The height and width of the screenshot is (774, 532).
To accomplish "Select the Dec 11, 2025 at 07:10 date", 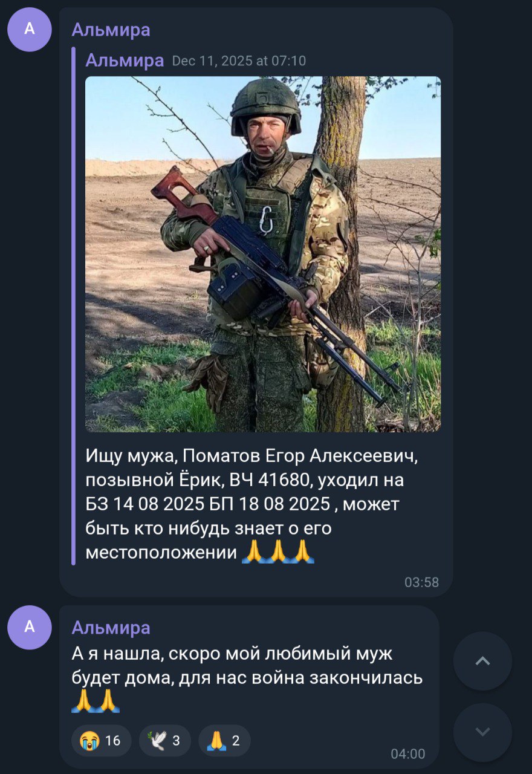I will coord(239,61).
